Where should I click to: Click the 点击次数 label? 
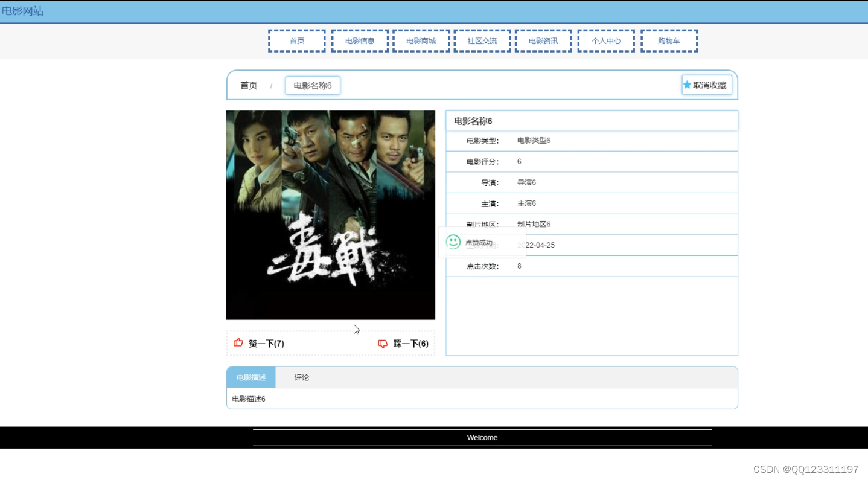coord(483,266)
